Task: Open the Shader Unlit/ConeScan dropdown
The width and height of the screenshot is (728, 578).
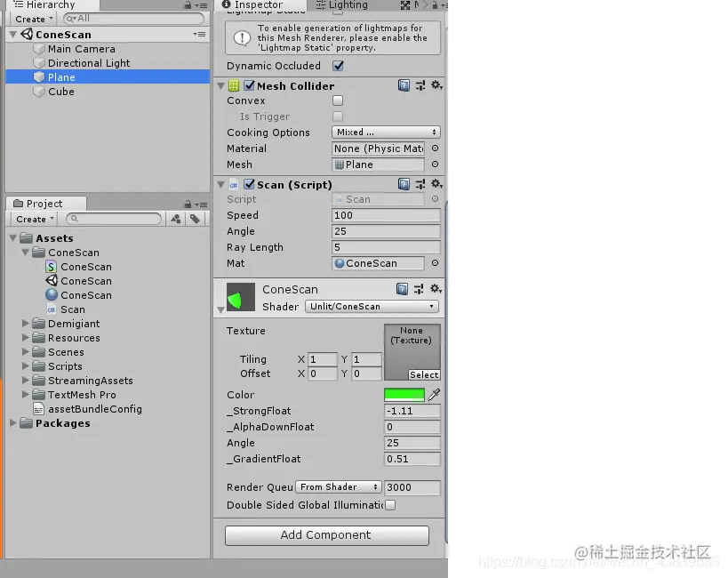Action: click(372, 306)
